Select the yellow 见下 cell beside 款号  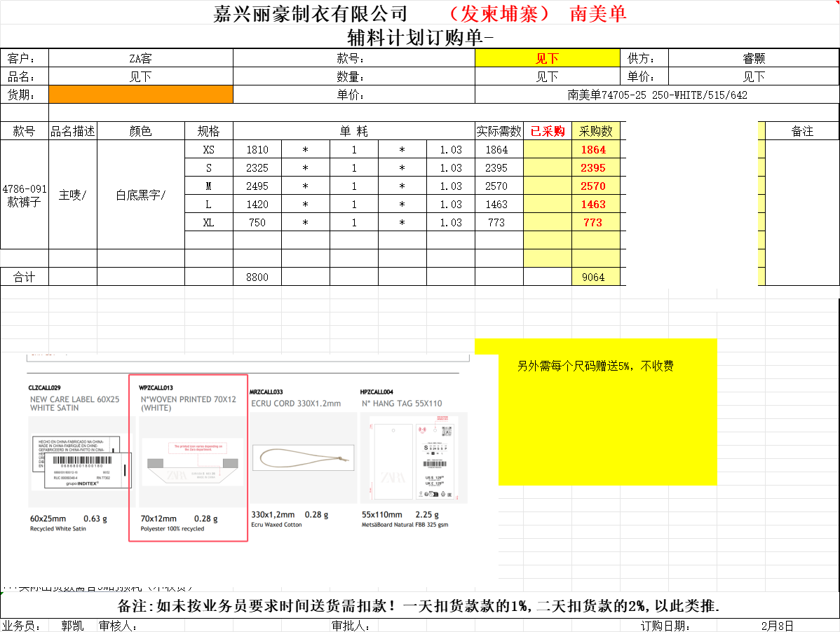point(547,58)
